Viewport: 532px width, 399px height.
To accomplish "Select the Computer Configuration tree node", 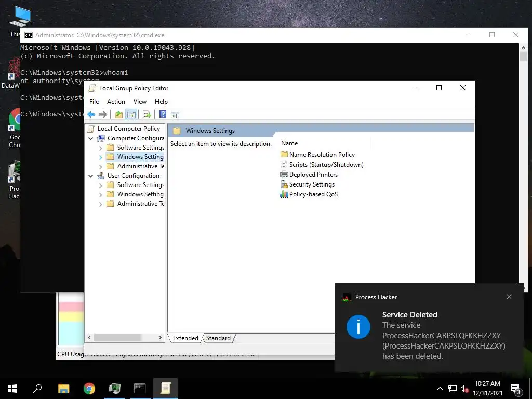I will coord(130,138).
